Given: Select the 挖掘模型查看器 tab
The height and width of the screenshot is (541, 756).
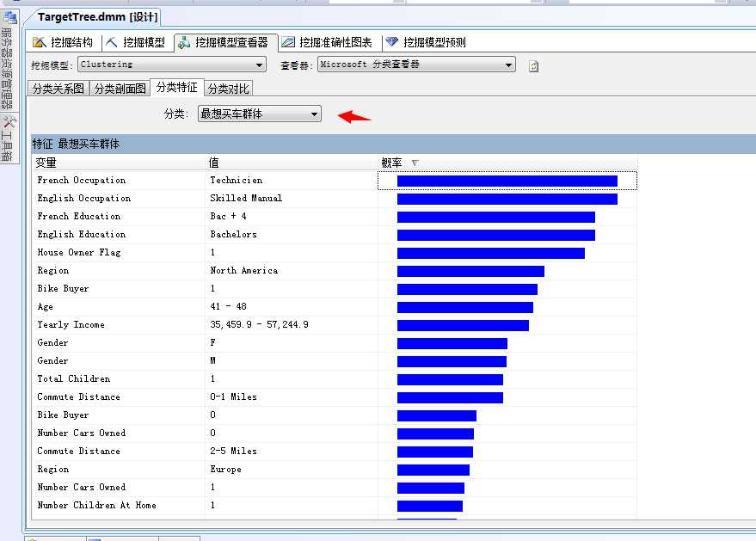Looking at the screenshot, I should (225, 42).
